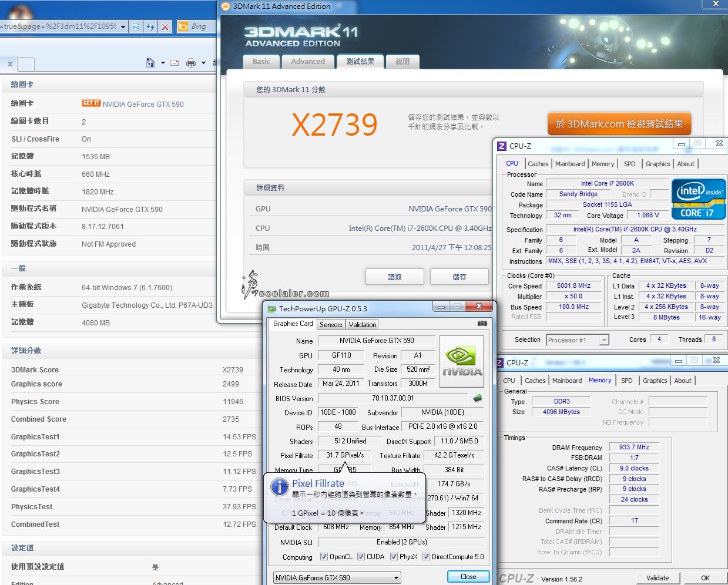Open CPU tab in lower CPU-Z window
The image size is (728, 585).
click(509, 381)
